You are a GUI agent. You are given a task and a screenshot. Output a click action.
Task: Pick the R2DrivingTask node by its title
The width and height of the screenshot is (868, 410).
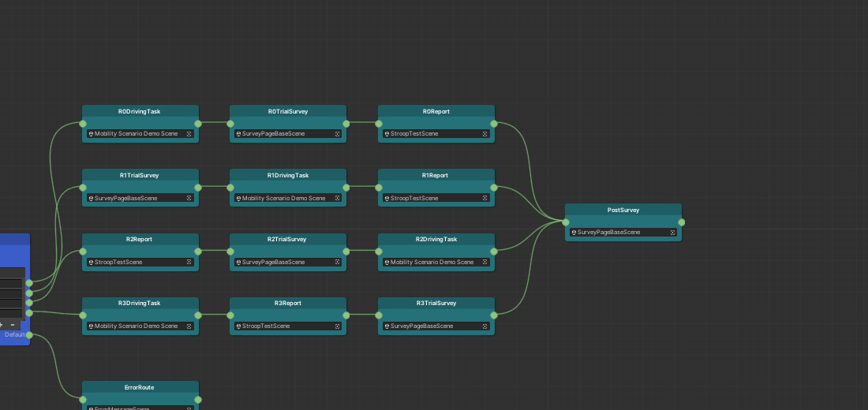pos(436,240)
